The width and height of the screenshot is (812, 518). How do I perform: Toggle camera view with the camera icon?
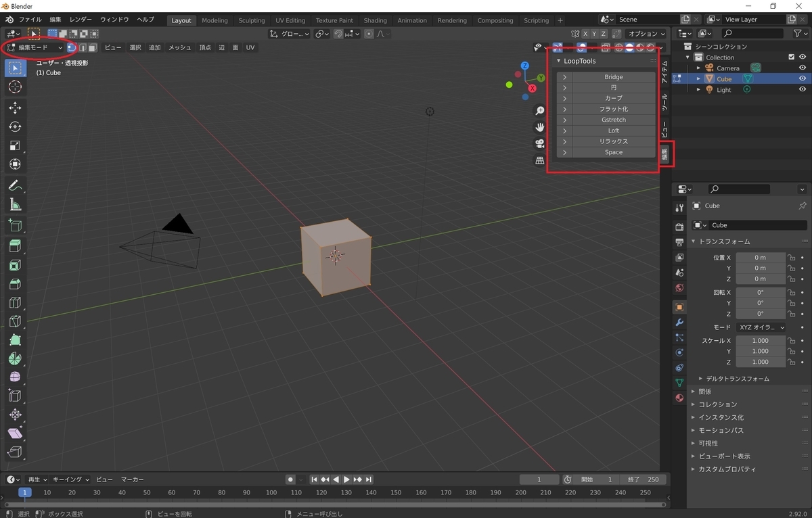click(x=540, y=143)
